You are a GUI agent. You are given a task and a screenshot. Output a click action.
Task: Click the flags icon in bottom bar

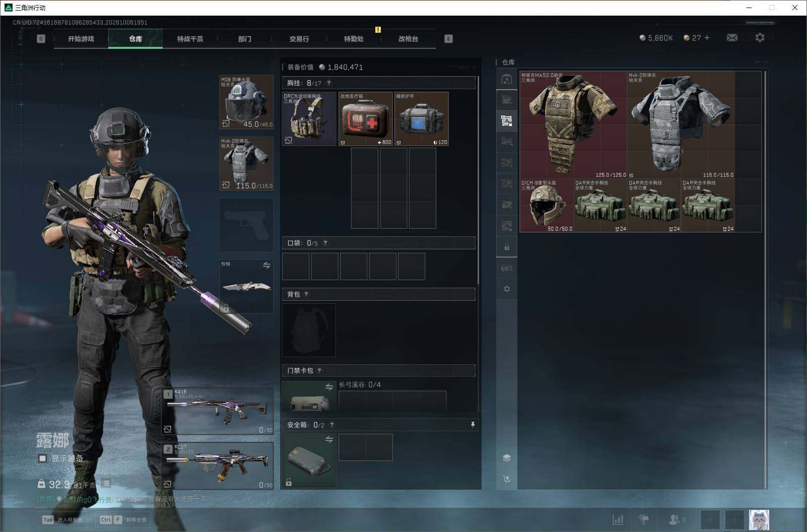(x=644, y=519)
